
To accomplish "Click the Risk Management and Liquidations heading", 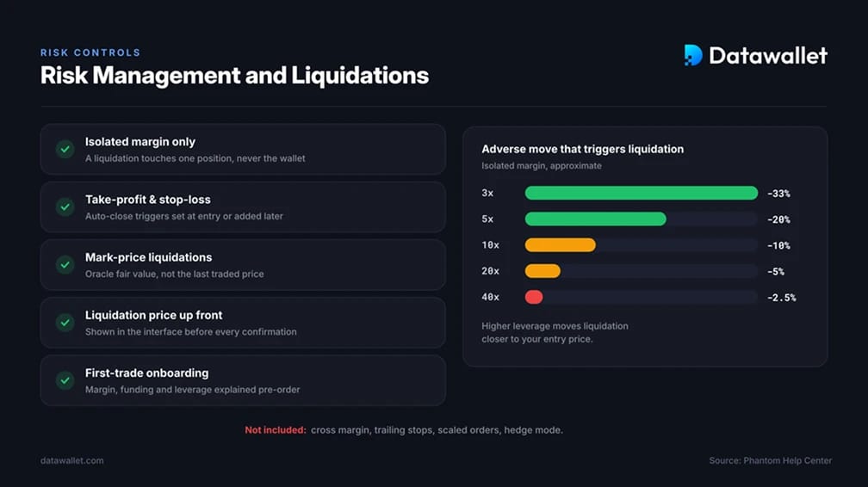I will (234, 76).
